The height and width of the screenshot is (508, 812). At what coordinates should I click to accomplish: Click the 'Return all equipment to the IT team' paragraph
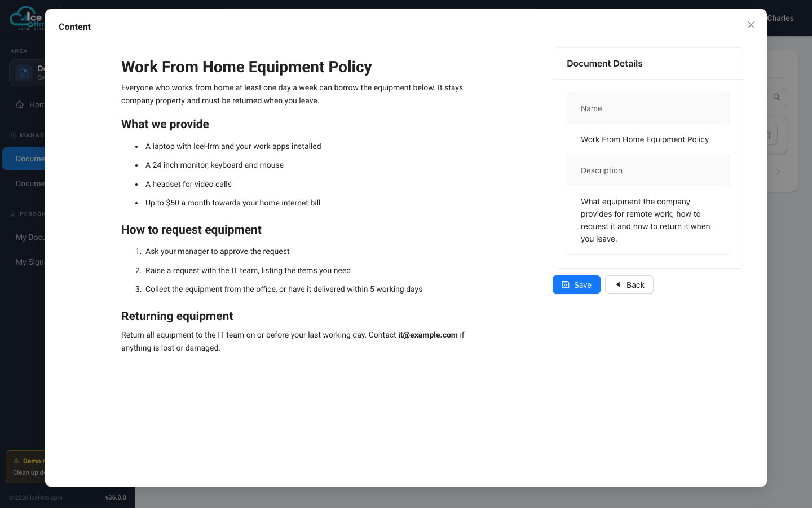(293, 341)
